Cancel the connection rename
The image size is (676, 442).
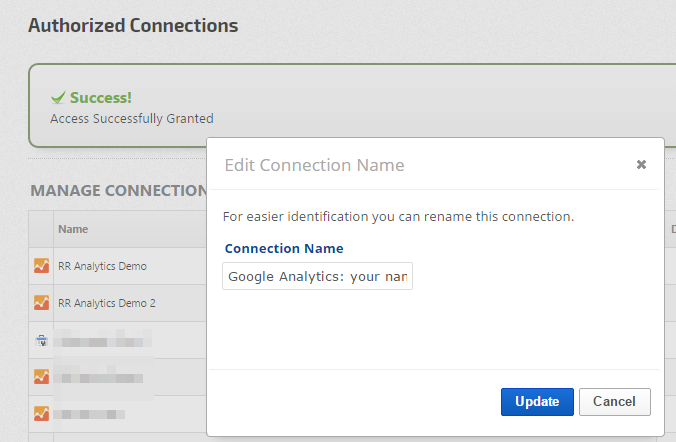(614, 402)
